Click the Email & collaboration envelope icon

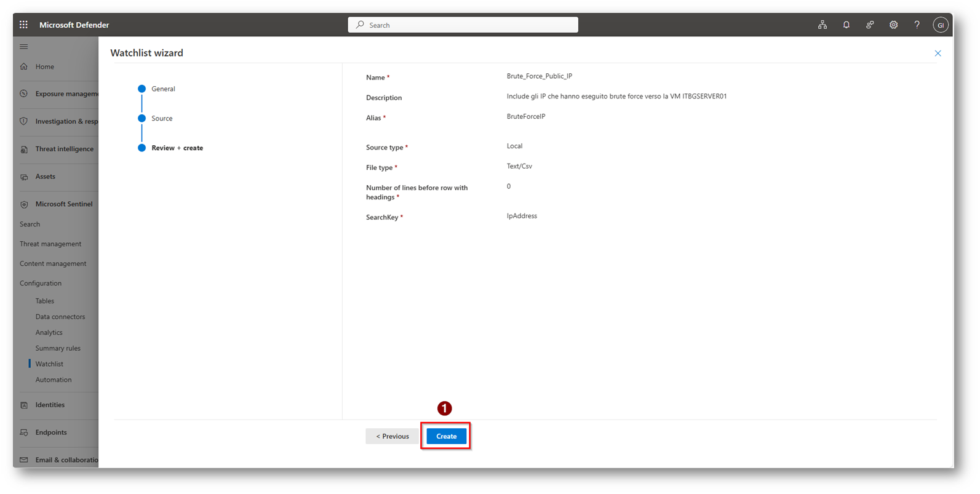click(24, 460)
